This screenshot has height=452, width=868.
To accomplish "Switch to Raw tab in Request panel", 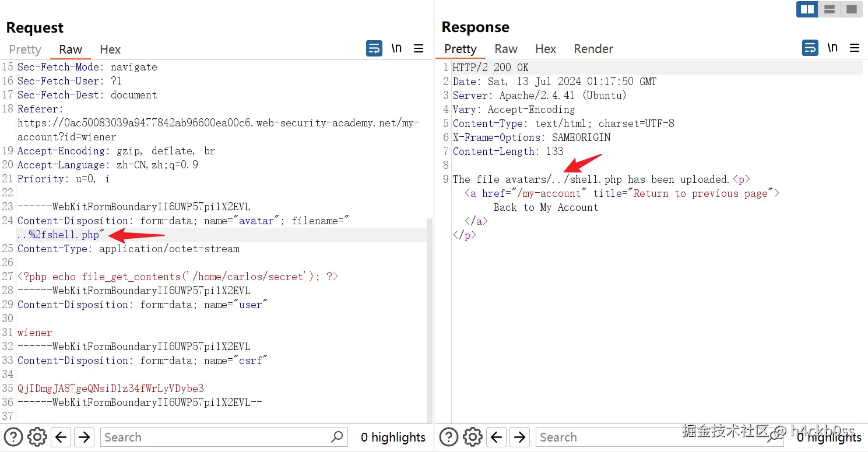I will 71,50.
